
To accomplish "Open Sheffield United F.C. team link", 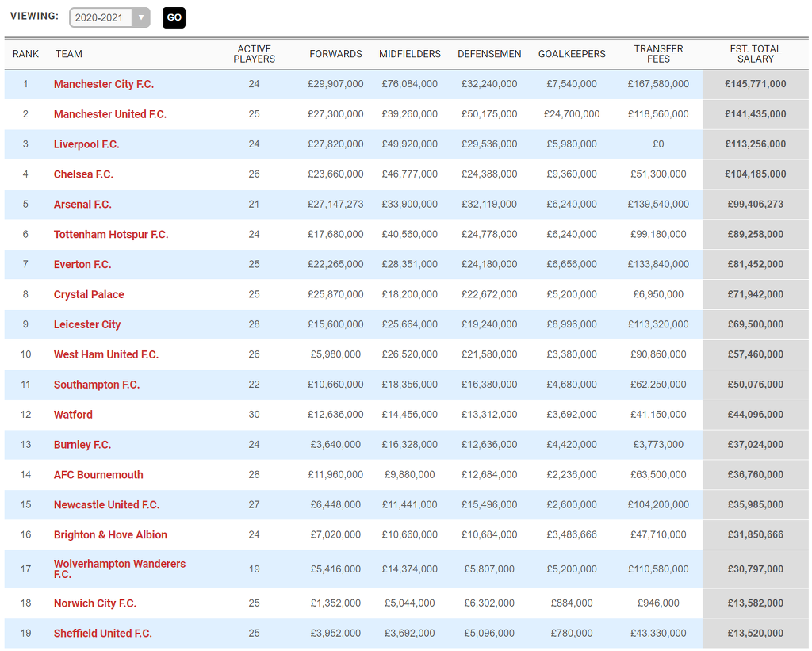I will (x=102, y=633).
